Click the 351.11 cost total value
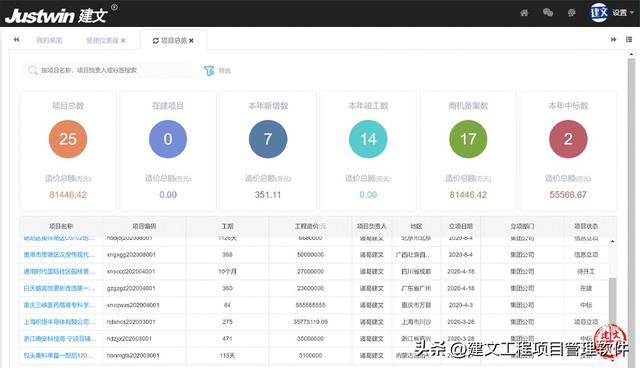This screenshot has height=368, width=640. [268, 195]
